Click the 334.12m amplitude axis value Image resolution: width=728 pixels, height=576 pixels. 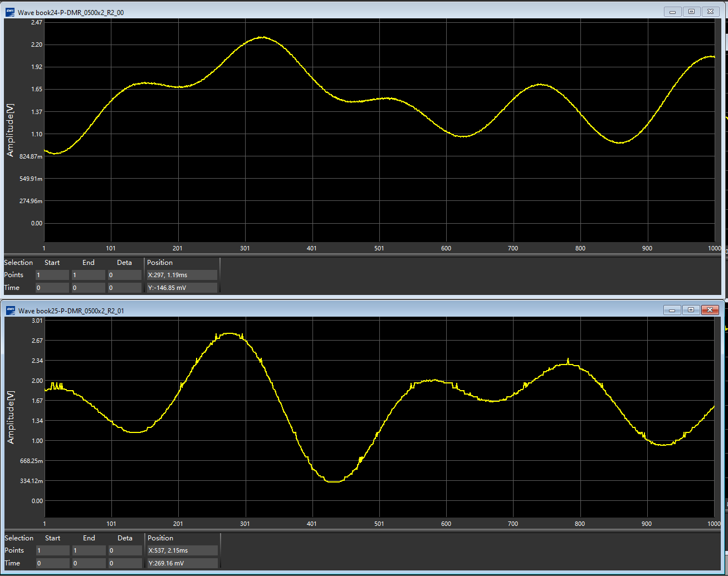pos(32,481)
